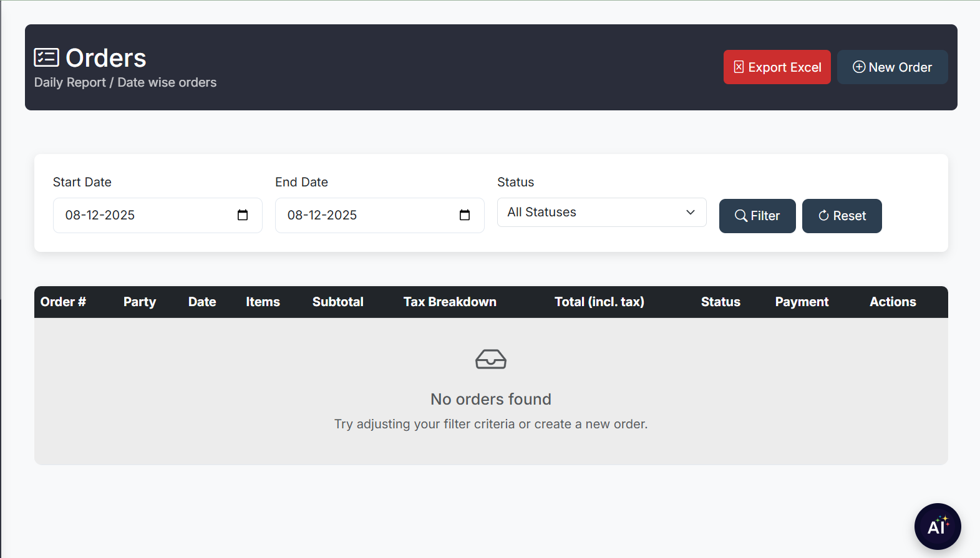
Task: Create an order with New Order button
Action: coord(892,67)
